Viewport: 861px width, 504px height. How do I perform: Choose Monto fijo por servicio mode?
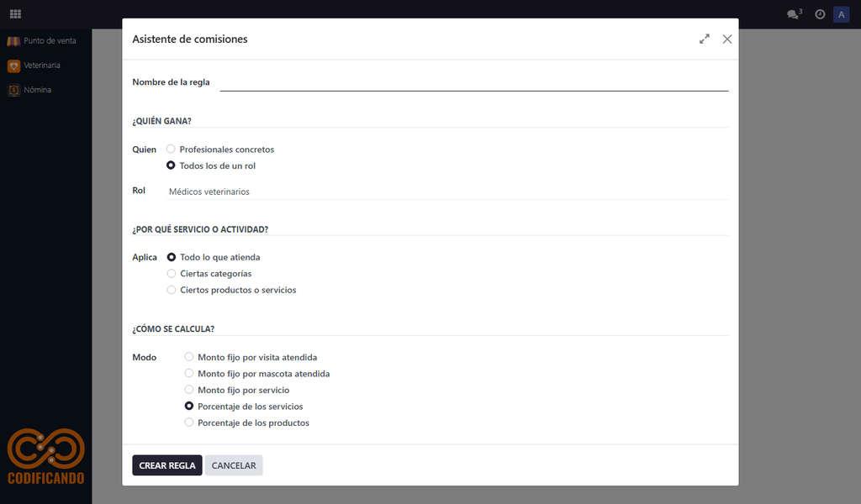tap(189, 390)
